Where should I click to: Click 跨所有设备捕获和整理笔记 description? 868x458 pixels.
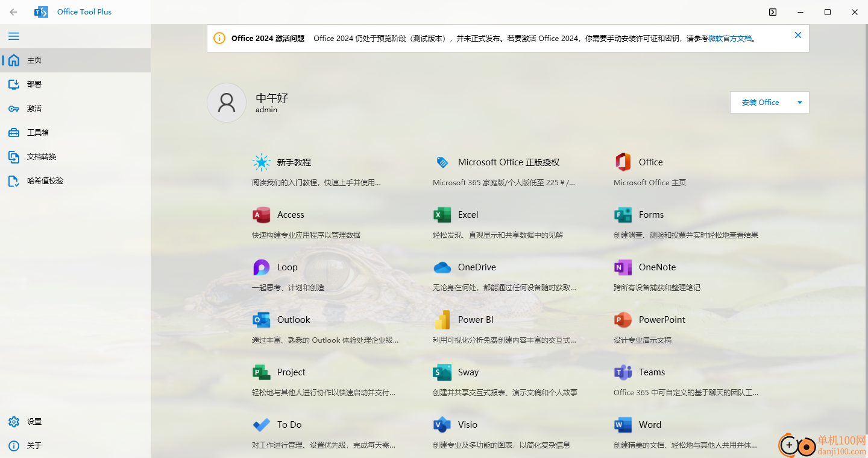pyautogui.click(x=657, y=287)
